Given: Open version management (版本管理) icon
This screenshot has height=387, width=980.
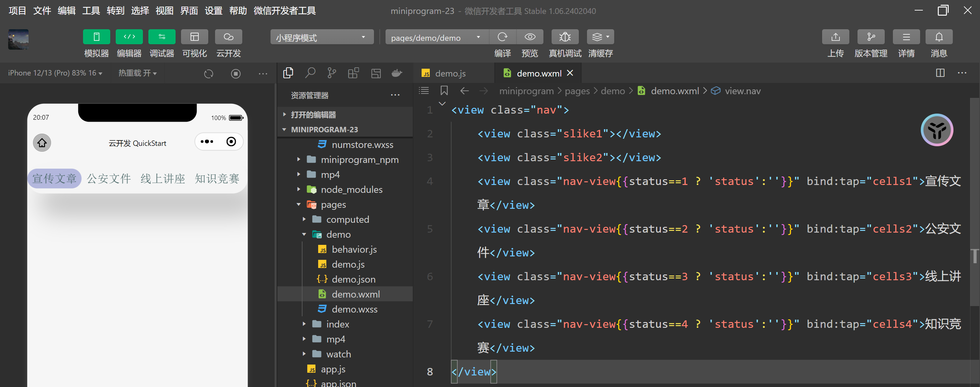Looking at the screenshot, I should pos(870,37).
